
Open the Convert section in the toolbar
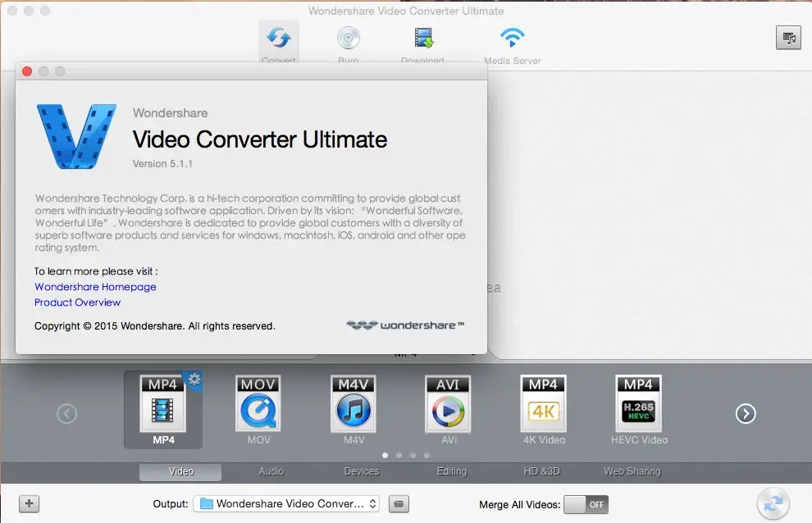(x=279, y=42)
